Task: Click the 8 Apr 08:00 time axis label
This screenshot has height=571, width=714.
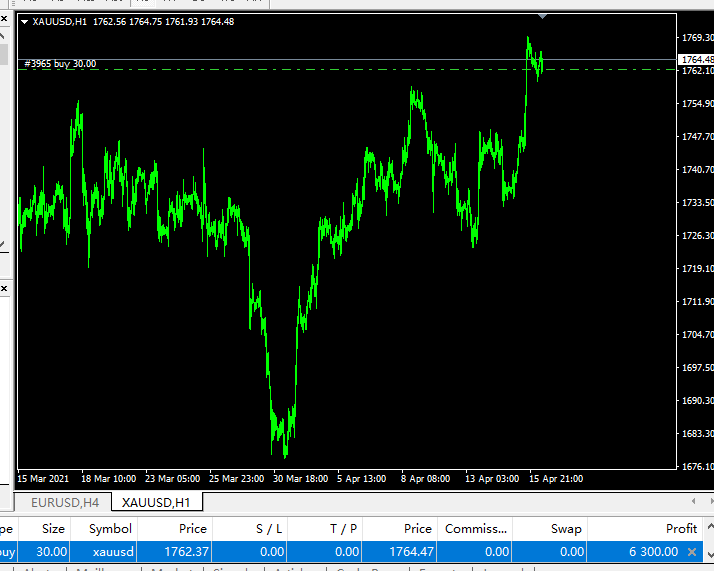Action: (425, 479)
